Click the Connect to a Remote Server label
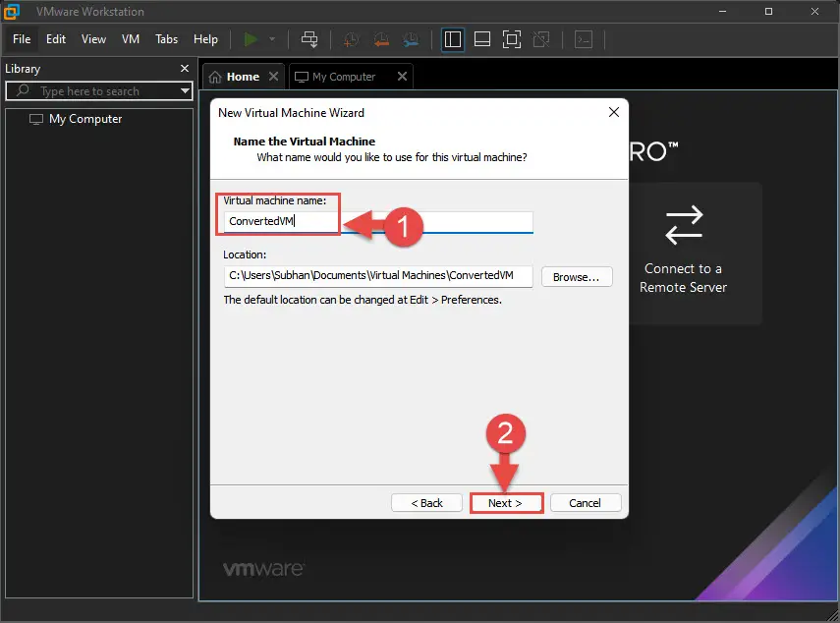This screenshot has width=840, height=623. [683, 277]
